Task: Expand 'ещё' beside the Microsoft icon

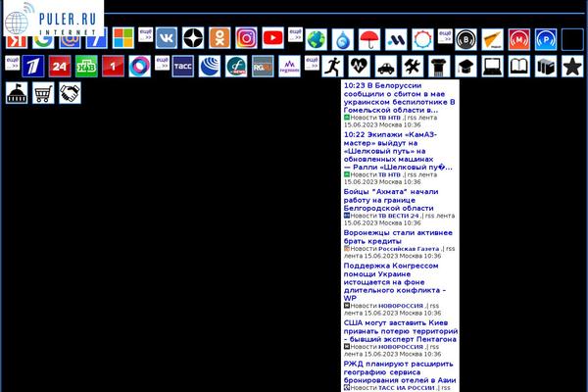Action: click(145, 34)
